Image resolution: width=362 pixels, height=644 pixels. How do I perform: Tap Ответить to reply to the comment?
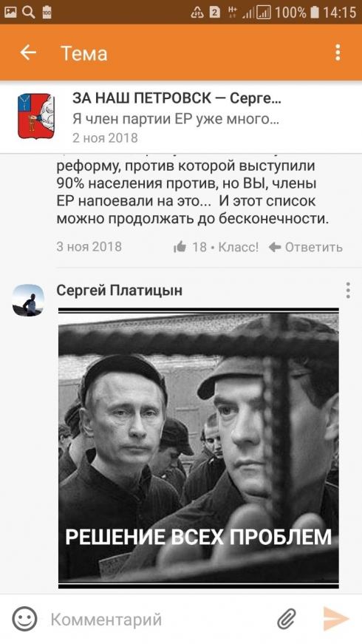[x=313, y=247]
